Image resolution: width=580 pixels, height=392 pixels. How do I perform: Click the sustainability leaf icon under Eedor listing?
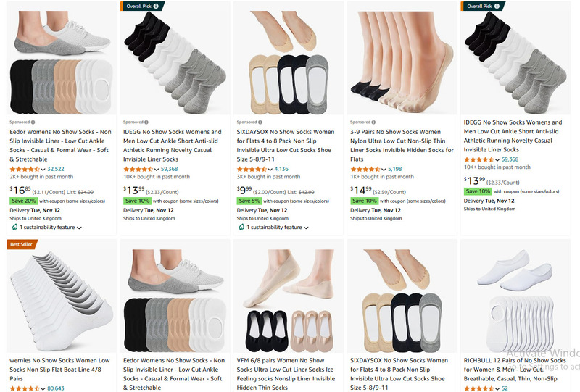14,227
